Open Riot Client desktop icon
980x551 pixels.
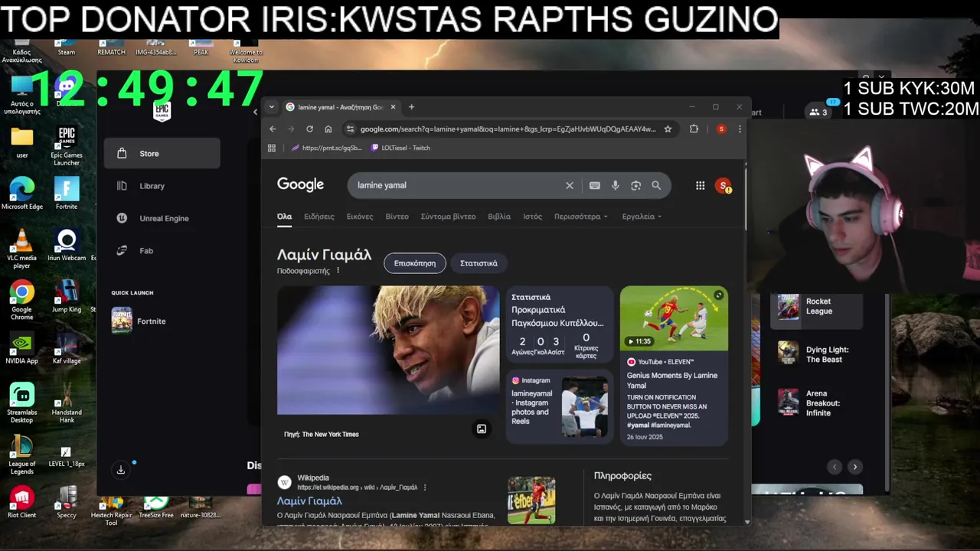click(21, 503)
